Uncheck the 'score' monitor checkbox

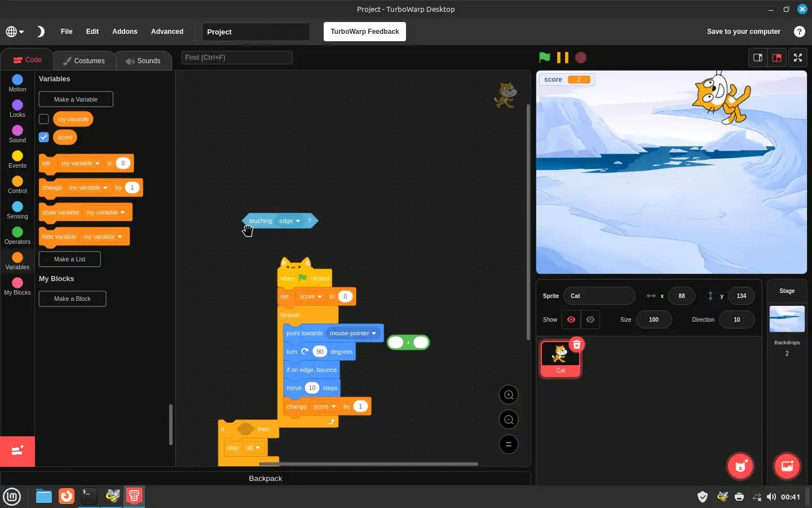coord(43,137)
